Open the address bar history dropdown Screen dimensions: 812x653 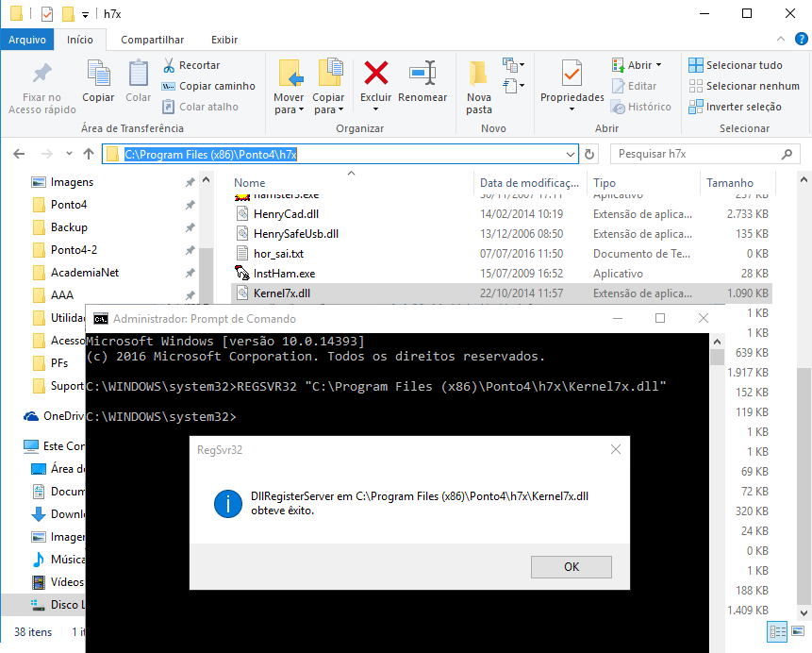(x=570, y=154)
